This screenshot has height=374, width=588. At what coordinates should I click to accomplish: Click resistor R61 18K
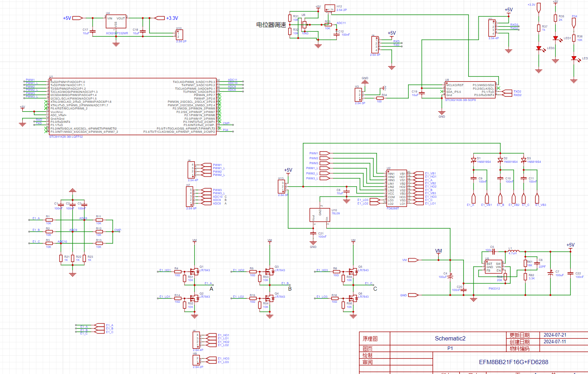click(x=525, y=263)
